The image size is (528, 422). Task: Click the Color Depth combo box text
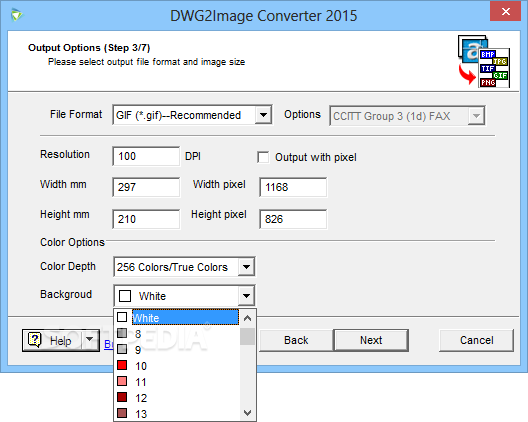pos(172,267)
